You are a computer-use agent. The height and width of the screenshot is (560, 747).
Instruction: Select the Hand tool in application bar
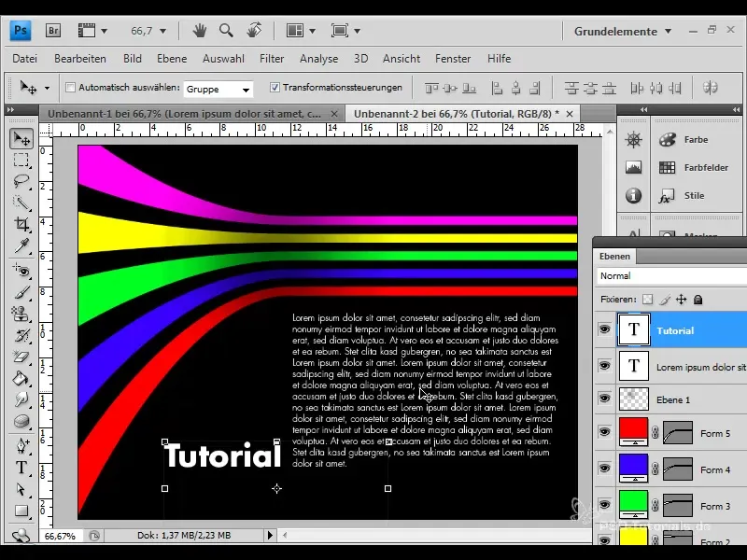click(199, 31)
